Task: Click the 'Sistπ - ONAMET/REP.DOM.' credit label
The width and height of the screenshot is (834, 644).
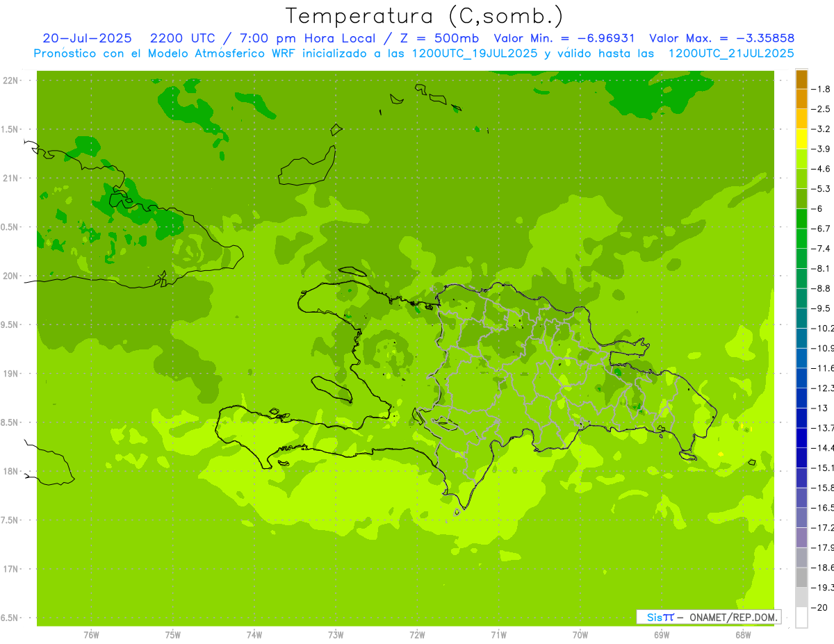Action: pyautogui.click(x=709, y=617)
